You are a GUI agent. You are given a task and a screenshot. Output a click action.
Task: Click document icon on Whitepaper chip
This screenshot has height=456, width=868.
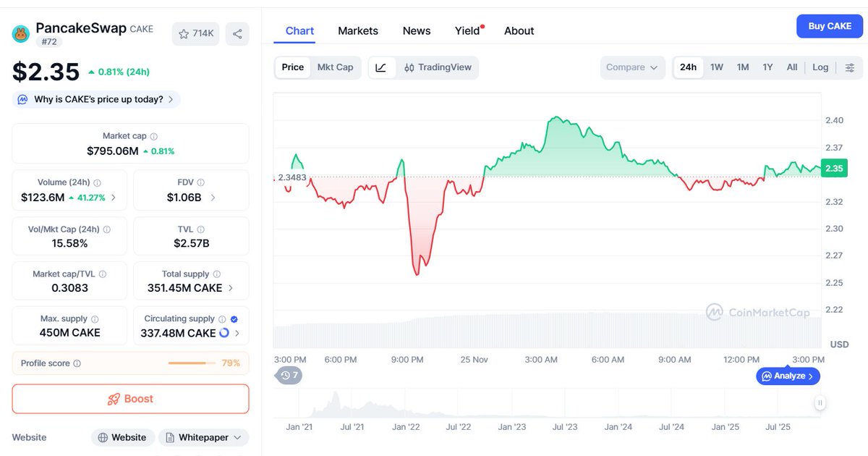click(170, 438)
